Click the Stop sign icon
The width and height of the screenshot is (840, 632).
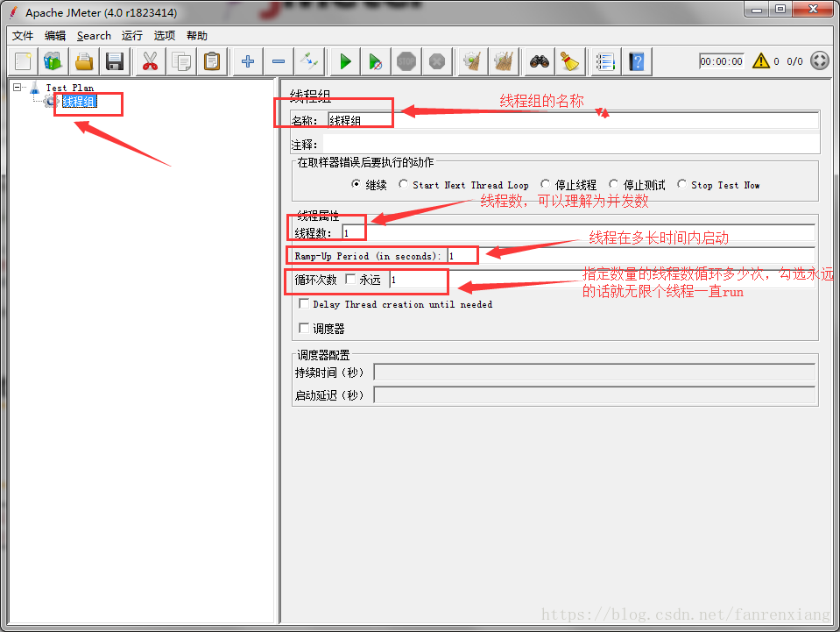pos(406,61)
